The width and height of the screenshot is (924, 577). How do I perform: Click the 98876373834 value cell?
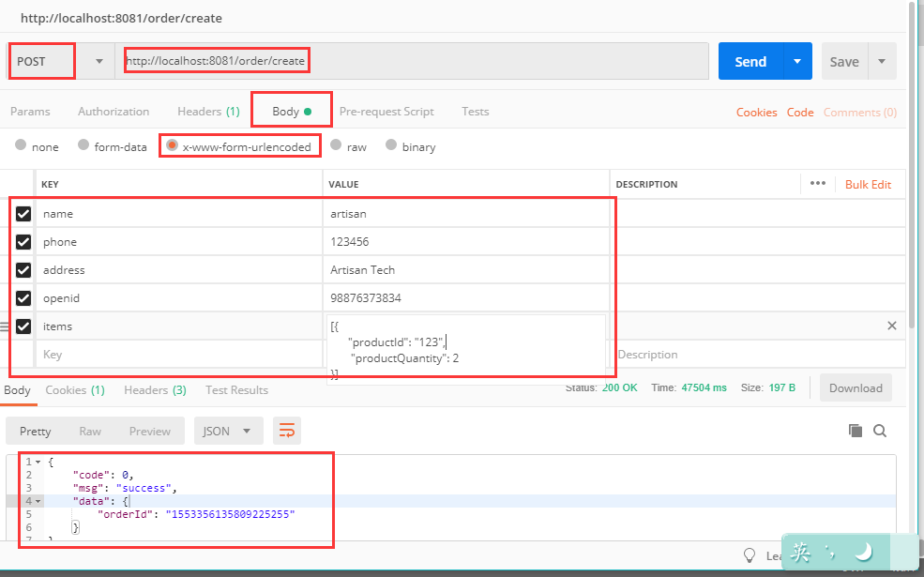[466, 298]
